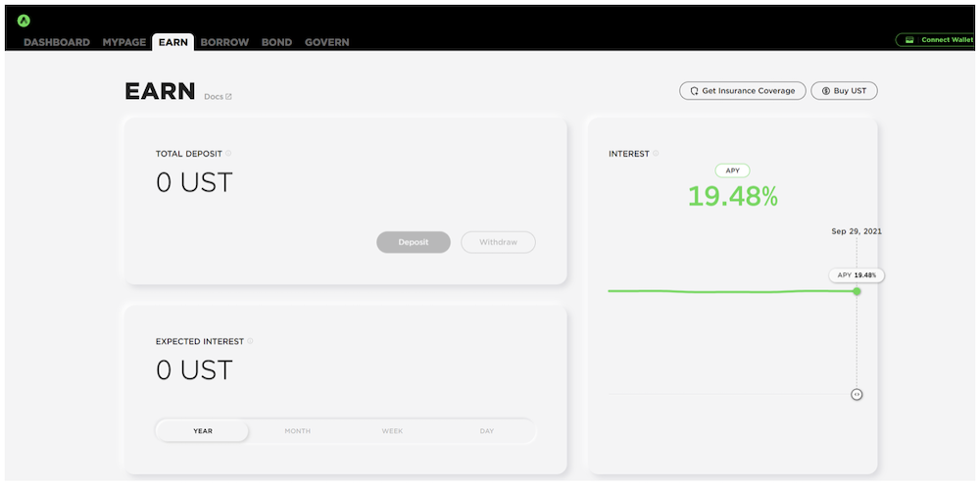Select the DAY interest period
Screen dimensions: 980x487
[487, 431]
